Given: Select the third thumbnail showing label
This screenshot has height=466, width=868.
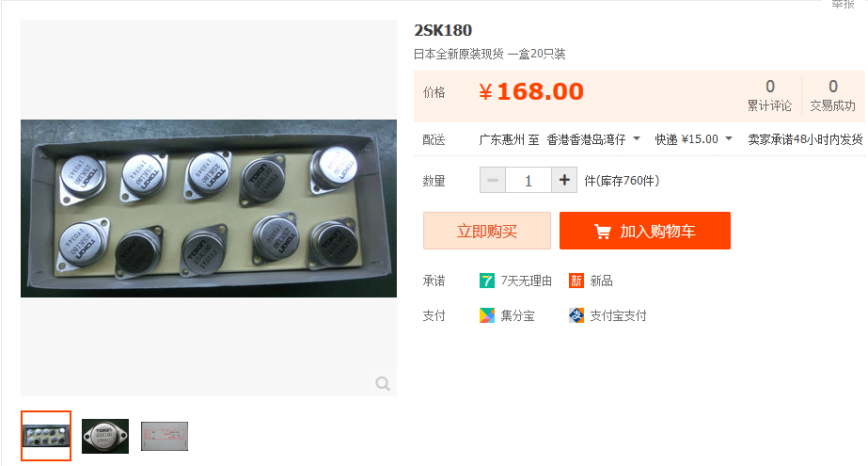Looking at the screenshot, I should (x=165, y=436).
